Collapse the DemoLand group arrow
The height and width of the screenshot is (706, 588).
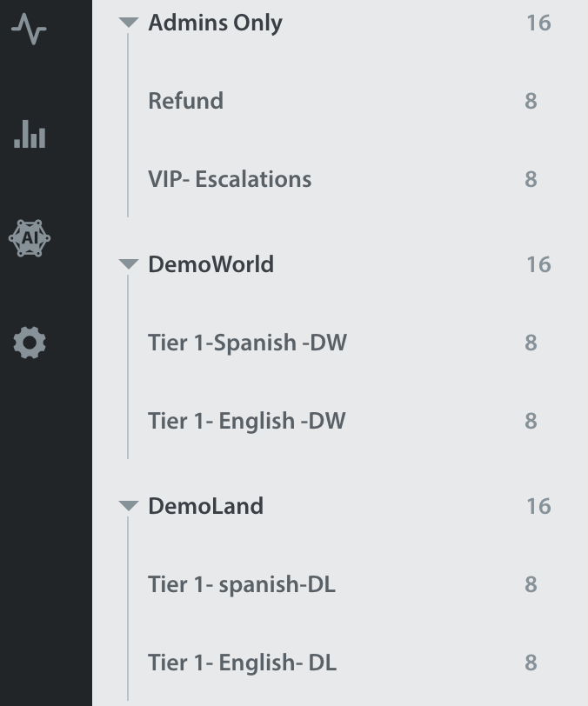[x=129, y=506]
